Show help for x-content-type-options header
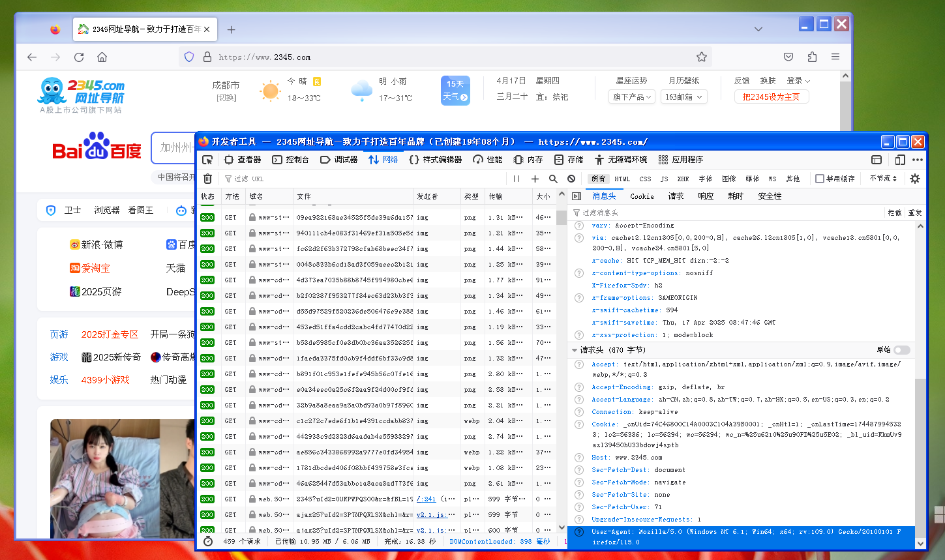 [578, 273]
